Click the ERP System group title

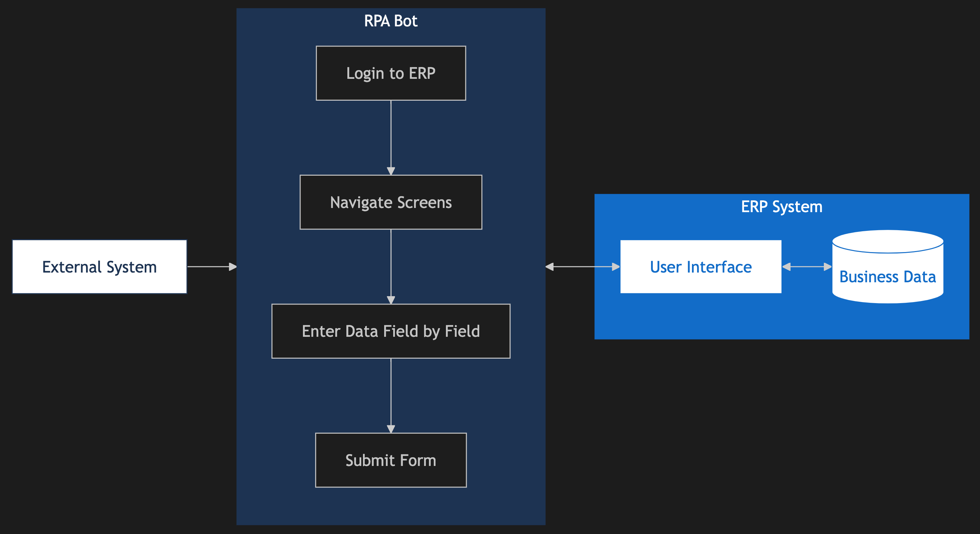pyautogui.click(x=782, y=207)
